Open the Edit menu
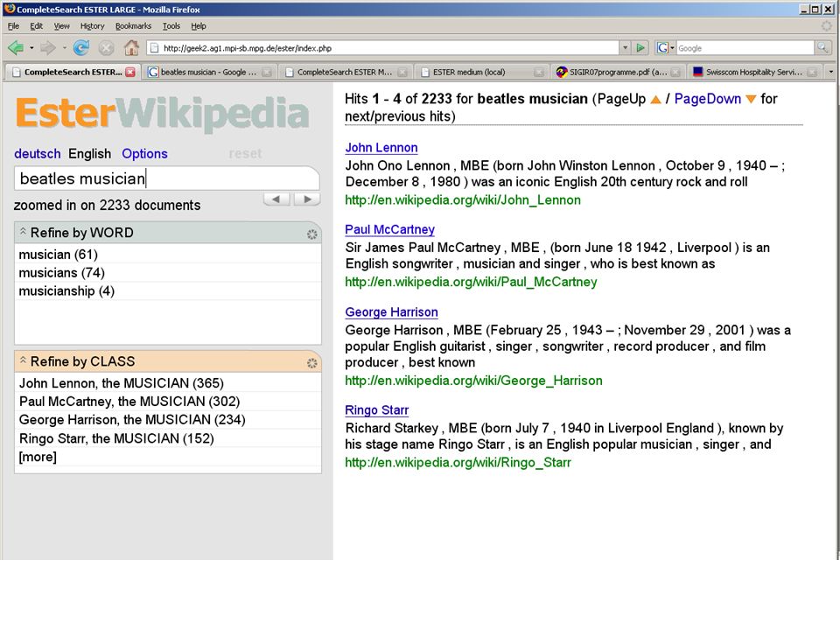 pos(37,25)
